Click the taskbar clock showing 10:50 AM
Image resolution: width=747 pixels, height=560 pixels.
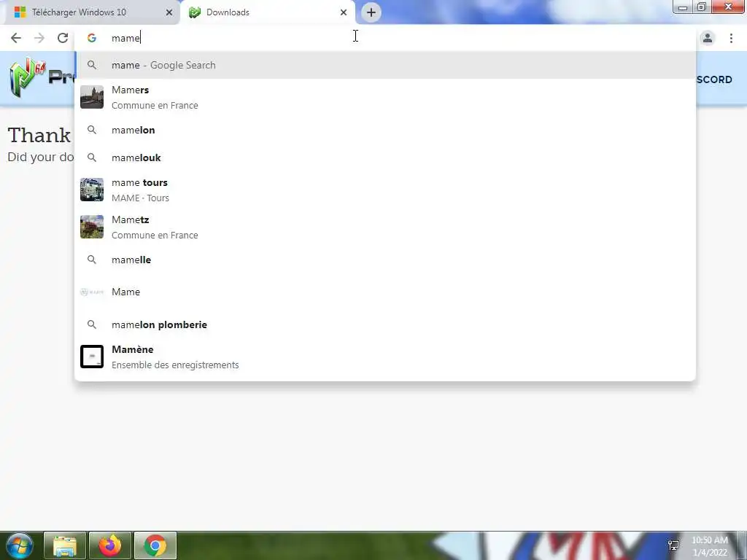pos(710,546)
